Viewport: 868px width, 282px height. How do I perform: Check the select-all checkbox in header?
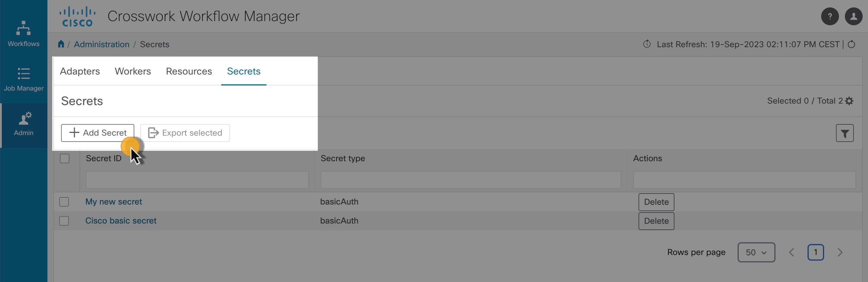pyautogui.click(x=65, y=159)
